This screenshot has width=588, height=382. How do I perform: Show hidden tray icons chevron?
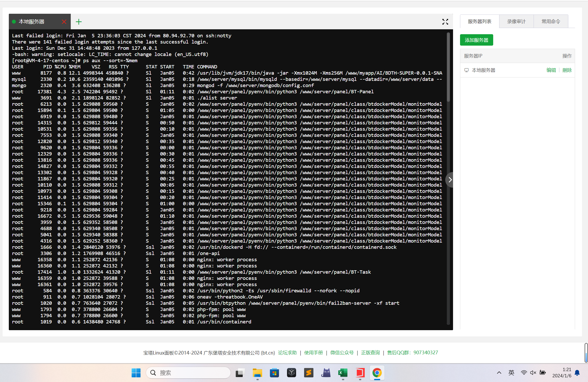pyautogui.click(x=499, y=373)
